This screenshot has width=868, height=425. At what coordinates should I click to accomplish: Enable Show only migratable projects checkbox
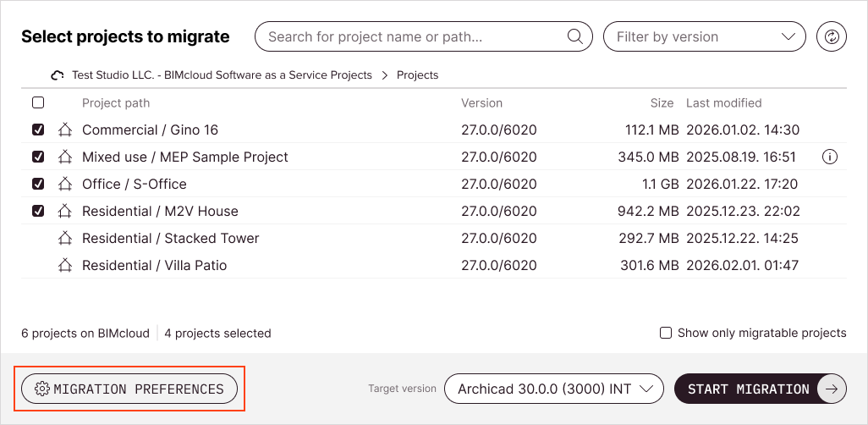click(x=667, y=333)
